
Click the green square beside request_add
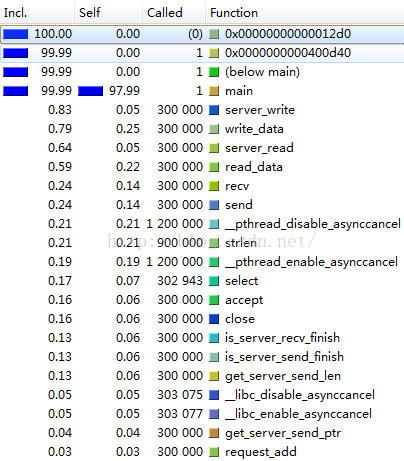(214, 452)
